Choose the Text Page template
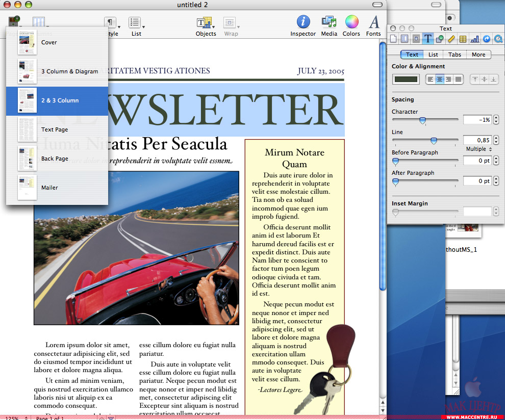 tap(57, 129)
